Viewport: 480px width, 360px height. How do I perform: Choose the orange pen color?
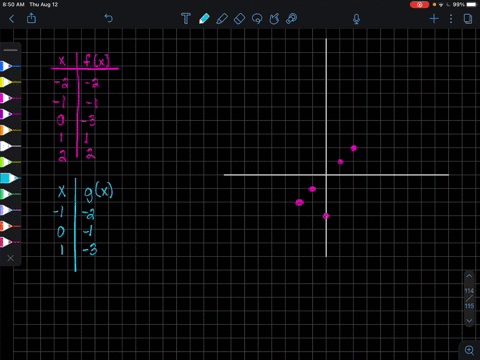click(10, 130)
